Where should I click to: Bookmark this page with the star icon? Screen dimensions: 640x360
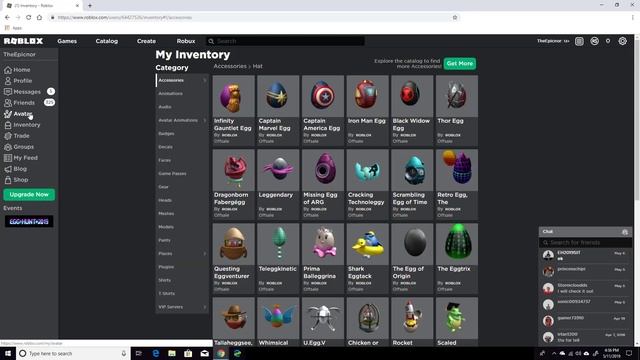[455, 18]
